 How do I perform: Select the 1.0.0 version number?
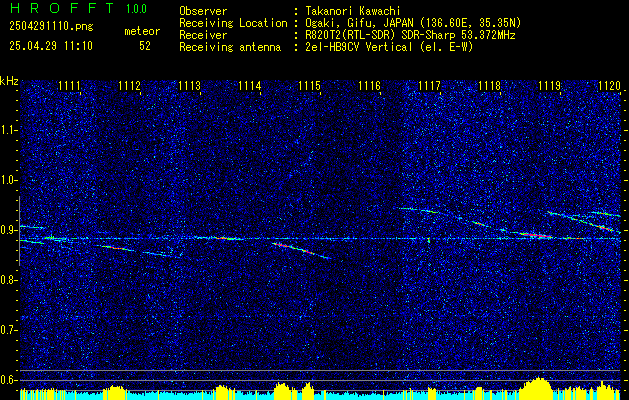(x=136, y=9)
